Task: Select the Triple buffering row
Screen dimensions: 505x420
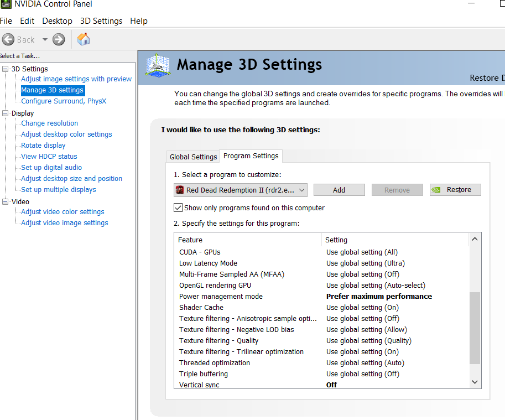Action: point(321,374)
